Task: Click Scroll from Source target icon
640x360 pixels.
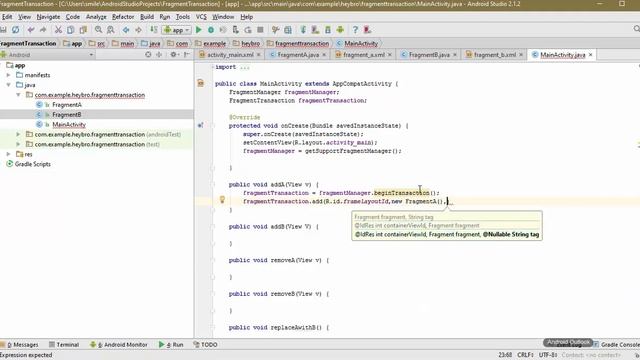Action: (148, 54)
